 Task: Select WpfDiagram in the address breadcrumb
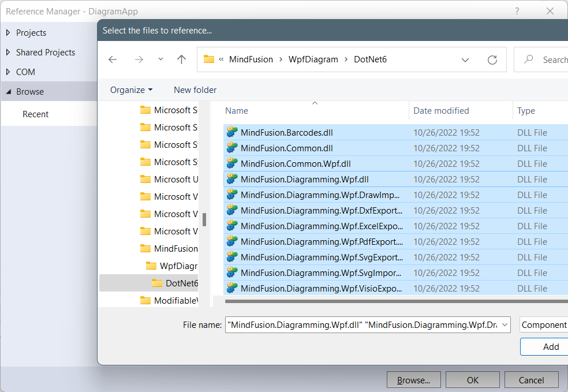[313, 59]
